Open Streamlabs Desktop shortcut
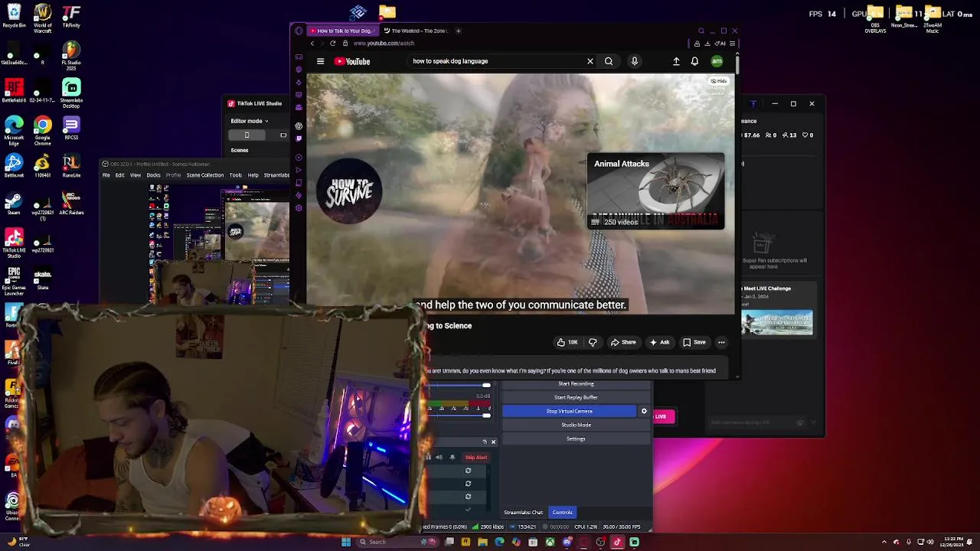Screen dimensions: 980x551 (x=71, y=92)
